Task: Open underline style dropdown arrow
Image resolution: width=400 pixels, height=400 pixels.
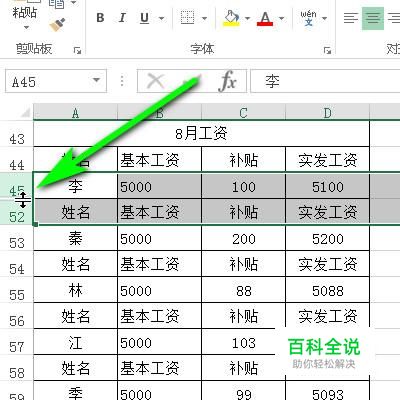Action: pyautogui.click(x=161, y=18)
